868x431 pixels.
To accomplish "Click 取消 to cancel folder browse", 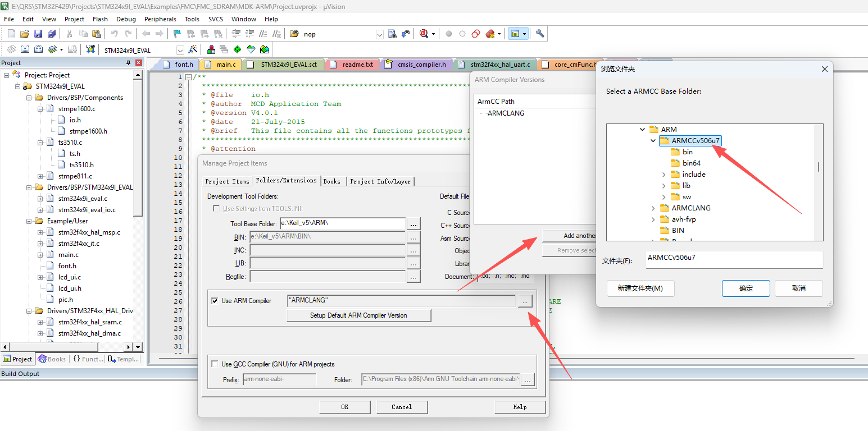I will [799, 288].
